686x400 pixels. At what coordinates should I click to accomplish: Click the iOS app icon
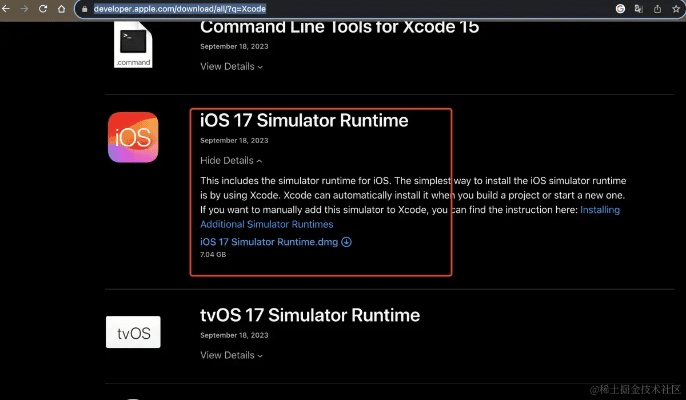(x=133, y=137)
